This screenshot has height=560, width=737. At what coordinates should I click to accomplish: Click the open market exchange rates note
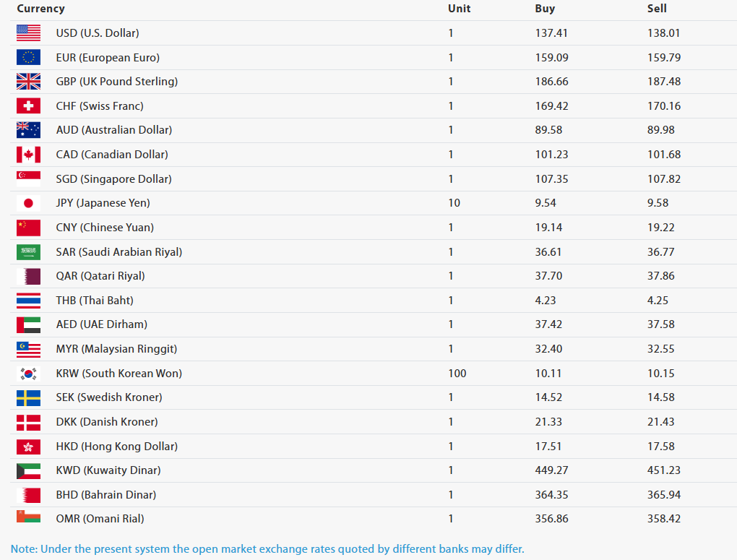point(267,548)
